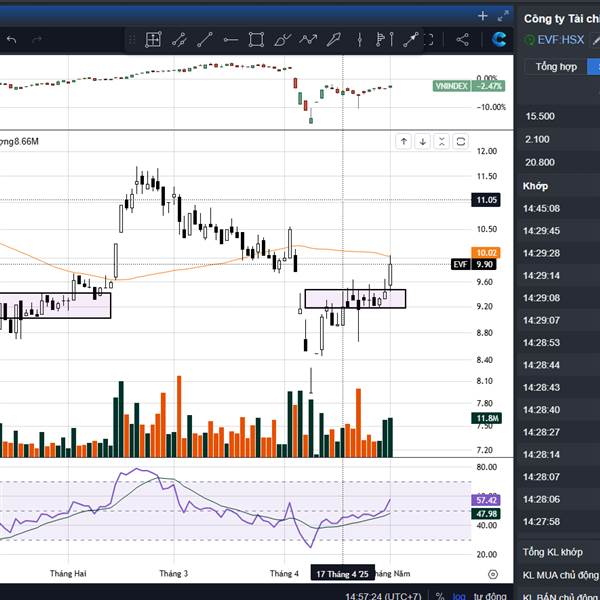Click the 'Tháng 4' time axis label

(x=284, y=573)
